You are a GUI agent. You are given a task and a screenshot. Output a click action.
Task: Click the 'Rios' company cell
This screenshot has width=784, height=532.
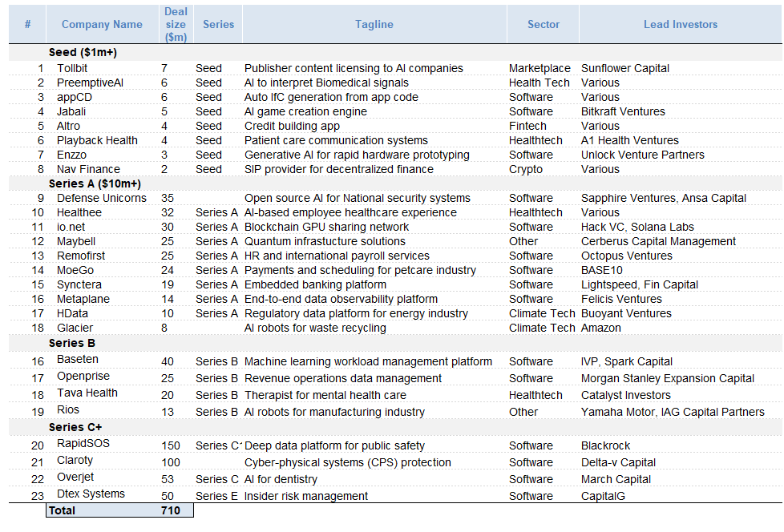(68, 410)
